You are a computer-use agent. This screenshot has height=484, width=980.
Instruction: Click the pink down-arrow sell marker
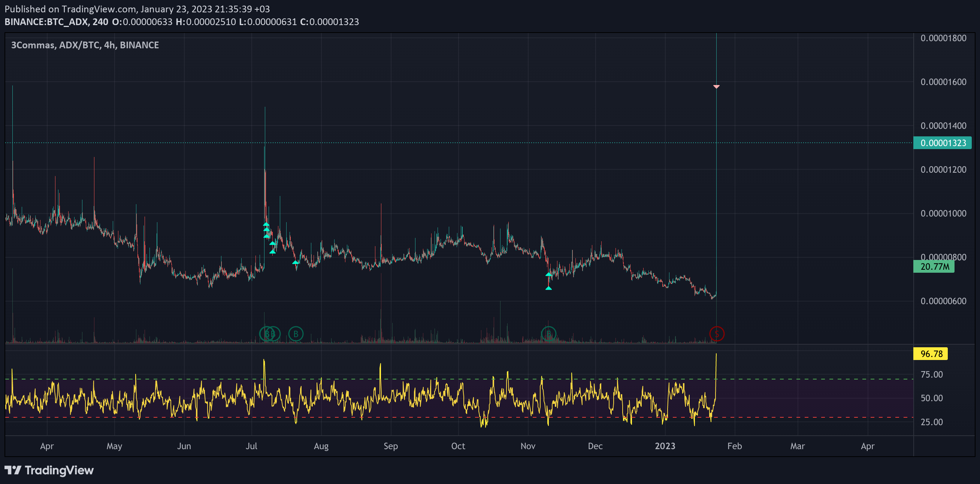coord(716,87)
